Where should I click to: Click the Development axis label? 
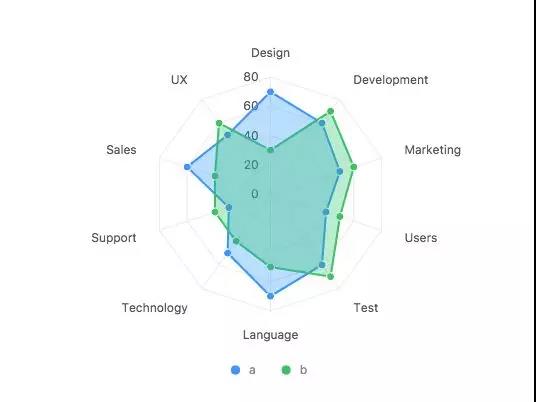(390, 80)
